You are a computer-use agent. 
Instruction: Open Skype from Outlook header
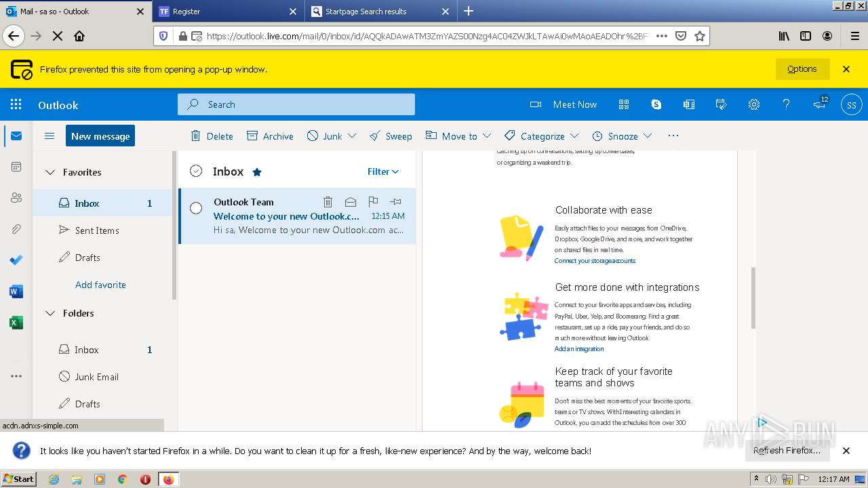pos(656,104)
